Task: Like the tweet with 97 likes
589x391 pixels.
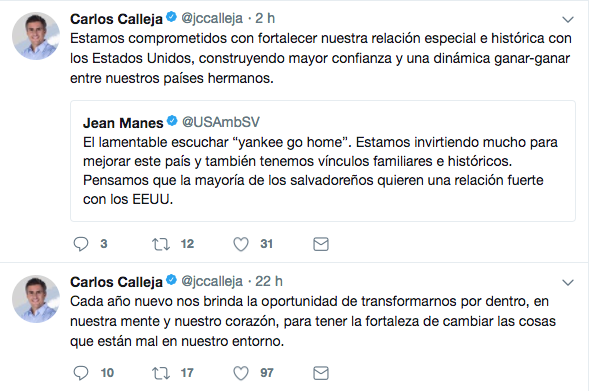Action: point(241,373)
